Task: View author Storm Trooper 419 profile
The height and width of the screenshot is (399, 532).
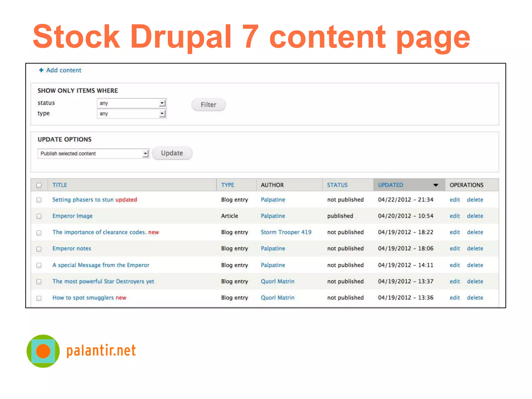Action: tap(286, 232)
